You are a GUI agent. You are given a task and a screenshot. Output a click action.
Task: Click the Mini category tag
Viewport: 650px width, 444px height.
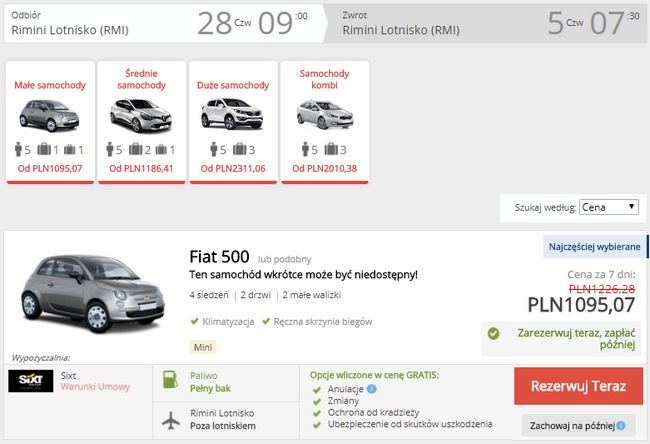click(x=203, y=347)
